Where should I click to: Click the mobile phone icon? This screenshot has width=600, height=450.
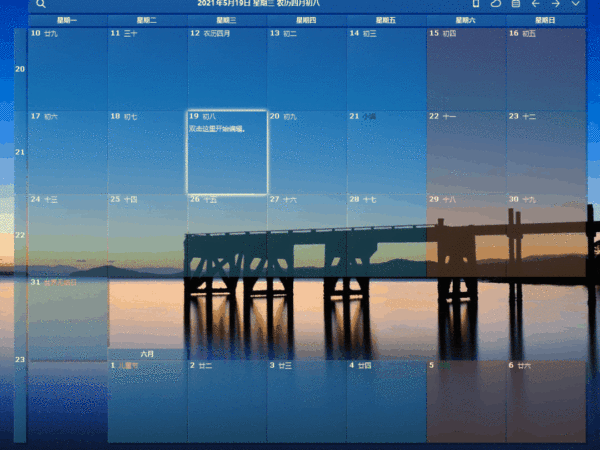coord(476,4)
